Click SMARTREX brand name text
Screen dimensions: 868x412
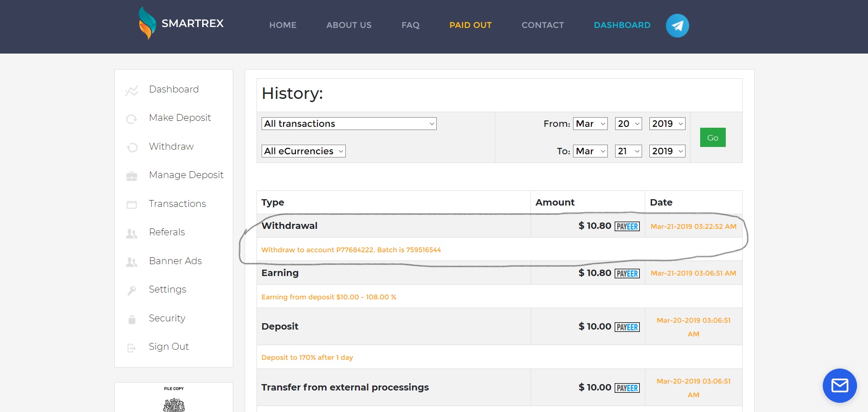[193, 23]
